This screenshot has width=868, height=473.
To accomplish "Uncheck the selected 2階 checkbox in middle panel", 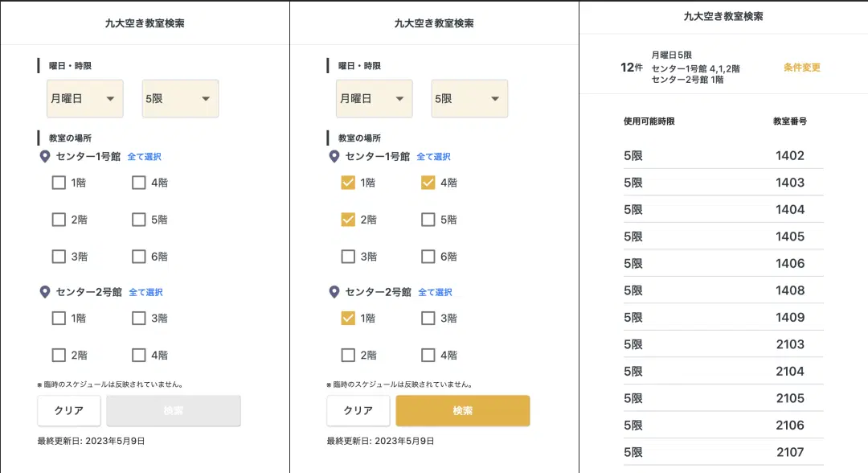I will click(348, 219).
